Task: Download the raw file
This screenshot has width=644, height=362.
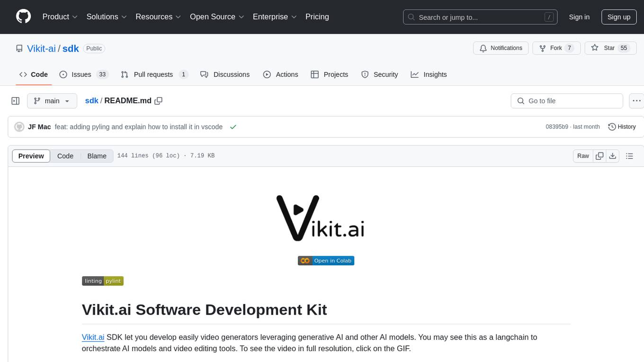Action: (613, 156)
